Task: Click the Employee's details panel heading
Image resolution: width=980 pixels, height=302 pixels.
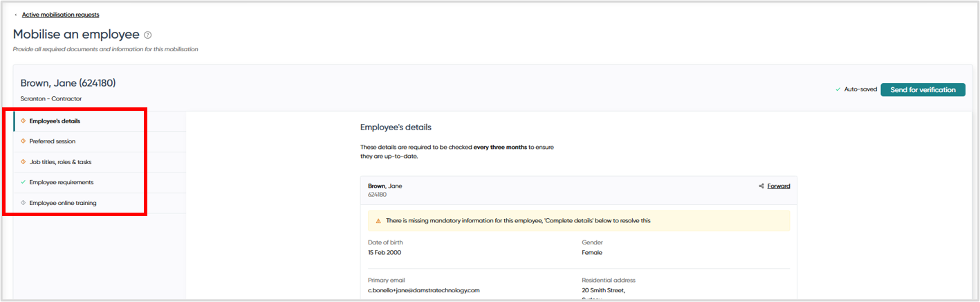Action: [x=396, y=127]
